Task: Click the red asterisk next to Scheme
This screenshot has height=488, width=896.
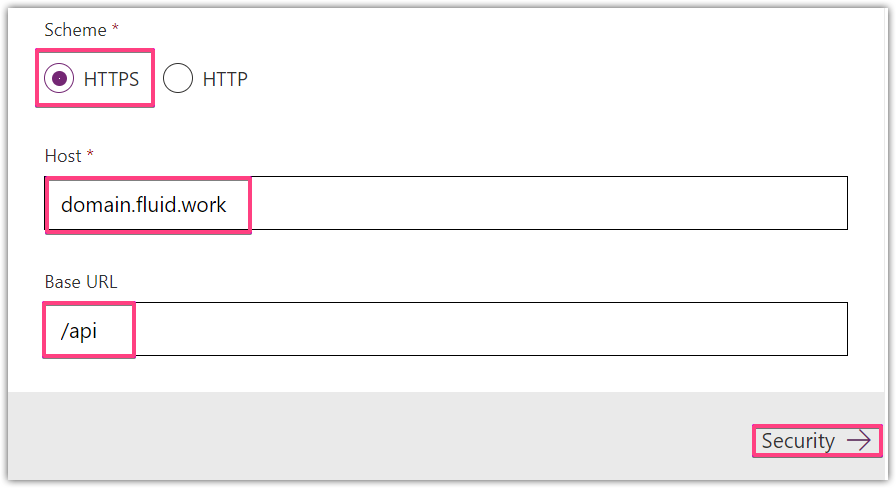Action: 115,27
